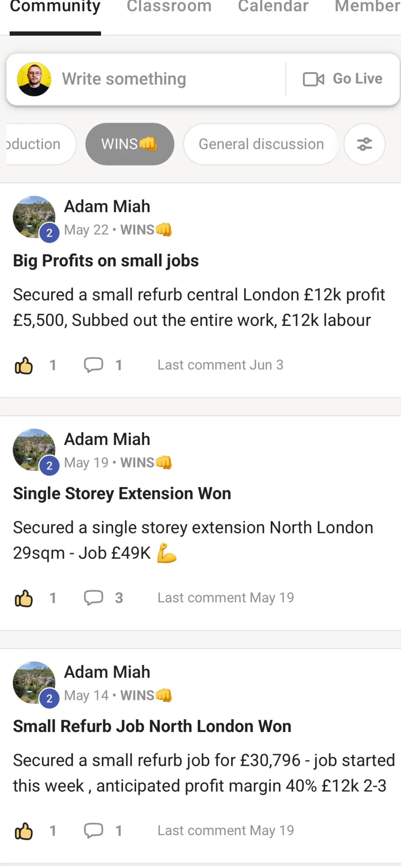Open the post filter settings icon

tap(364, 144)
